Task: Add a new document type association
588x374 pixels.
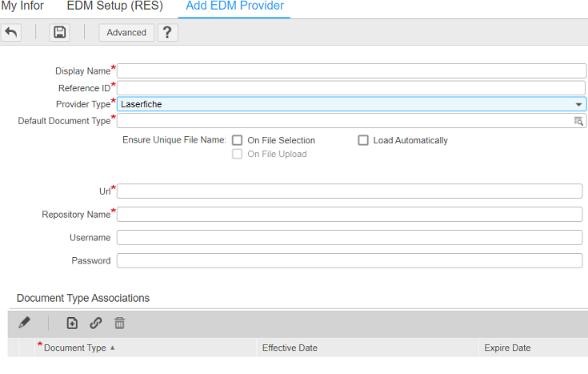Action: click(x=72, y=323)
